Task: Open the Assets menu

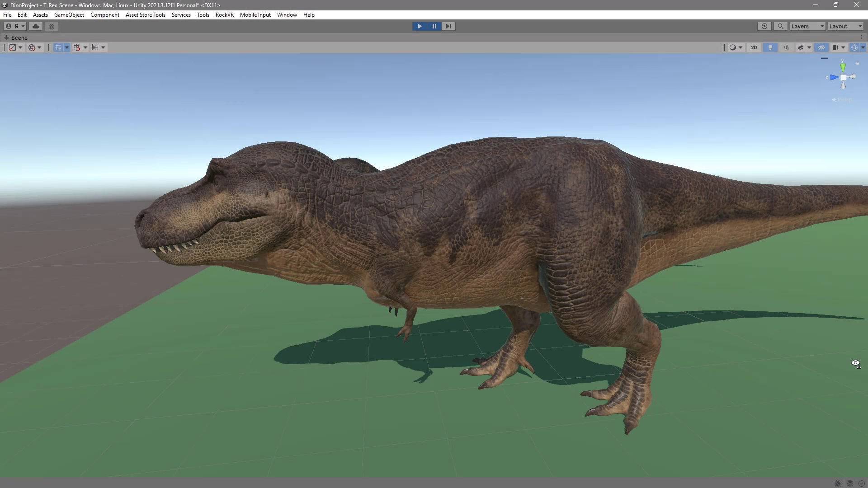Action: click(x=40, y=15)
